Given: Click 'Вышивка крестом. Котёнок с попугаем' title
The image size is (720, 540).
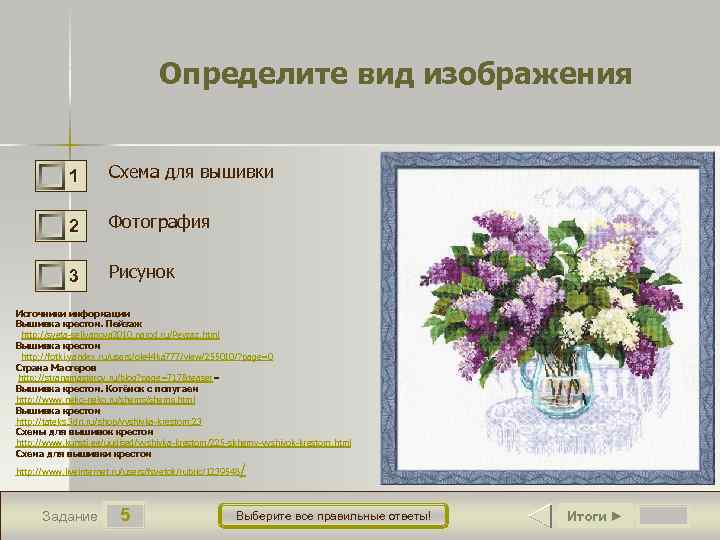Looking at the screenshot, I should (107, 389).
